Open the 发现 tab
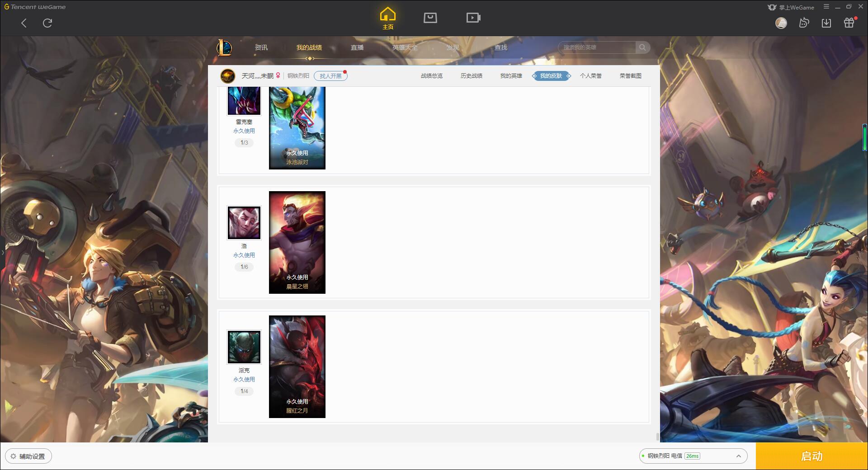Screen dimensions: 868x470 (x=453, y=47)
